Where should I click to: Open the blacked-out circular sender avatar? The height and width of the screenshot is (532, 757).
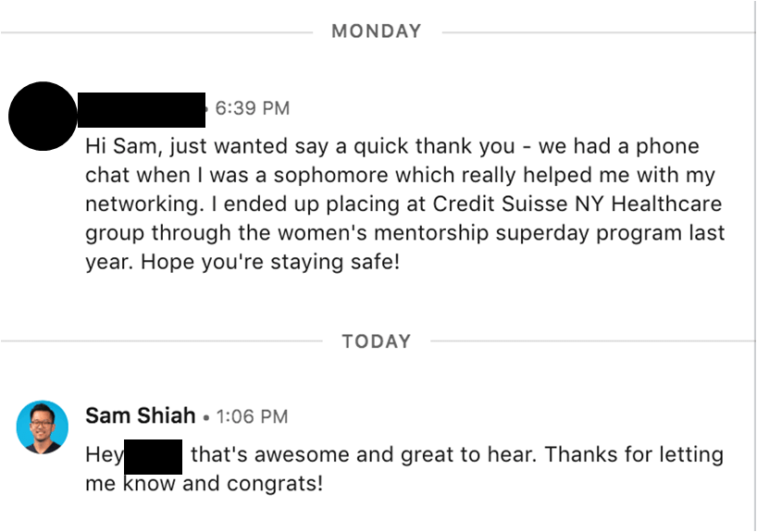coord(43,117)
